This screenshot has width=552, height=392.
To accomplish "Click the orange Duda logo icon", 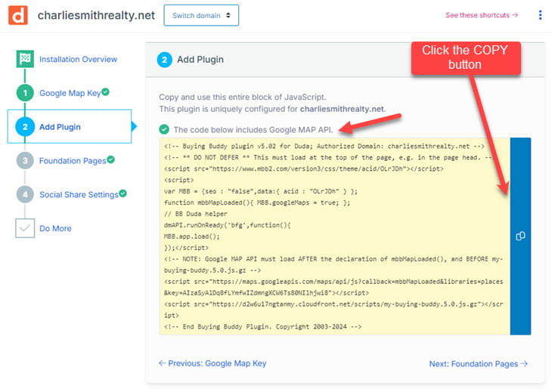I will [18, 15].
